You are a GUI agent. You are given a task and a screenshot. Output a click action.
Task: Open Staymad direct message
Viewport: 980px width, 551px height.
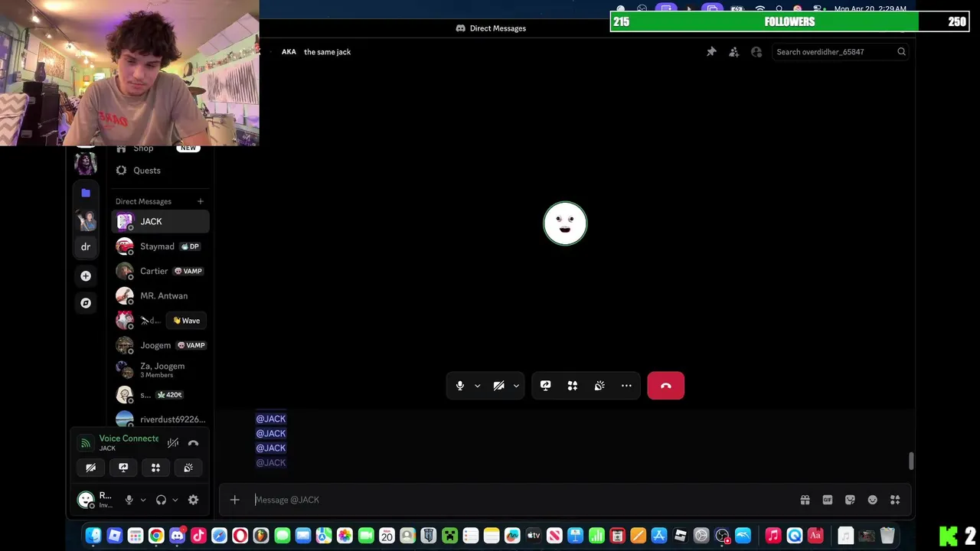click(x=161, y=246)
